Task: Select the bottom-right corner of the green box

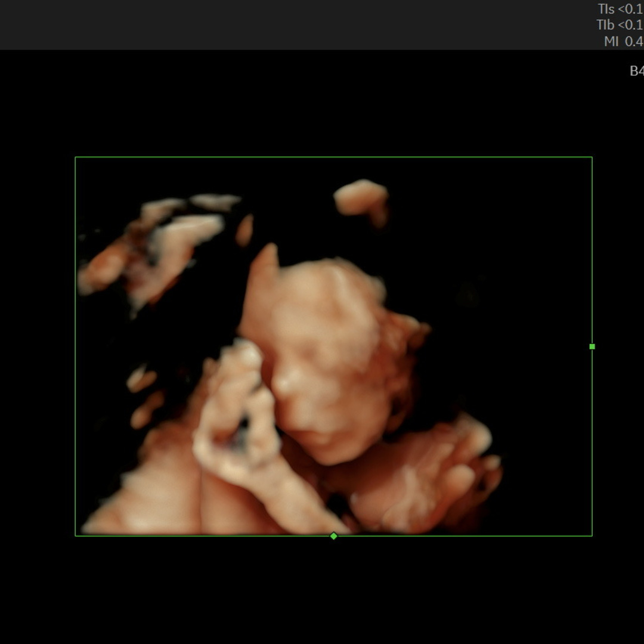Action: click(x=592, y=535)
